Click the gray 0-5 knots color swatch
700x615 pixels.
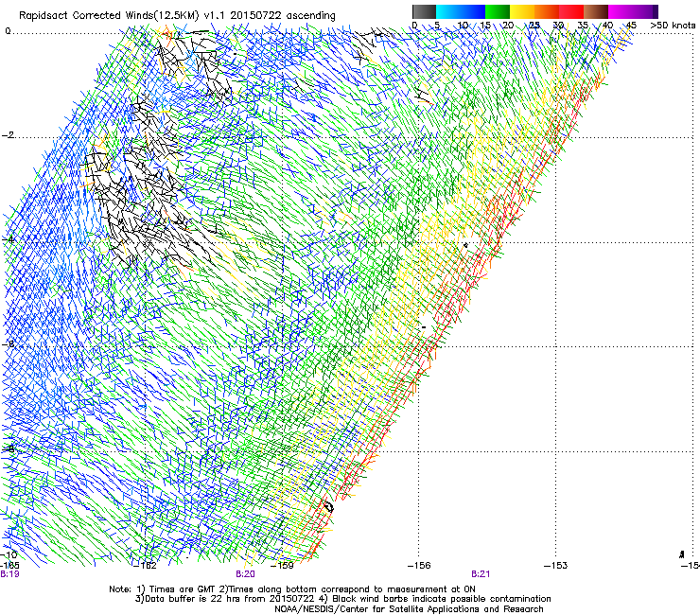coord(424,11)
